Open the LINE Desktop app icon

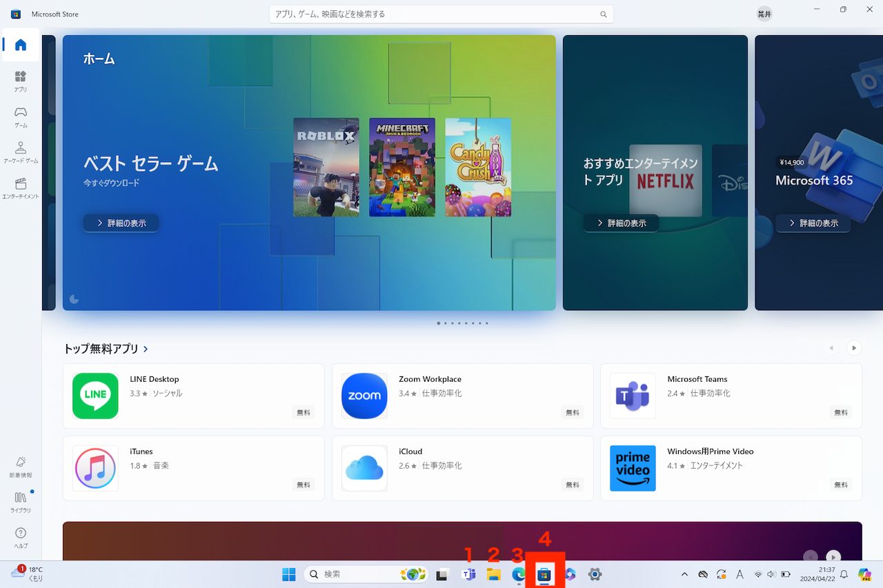click(95, 396)
